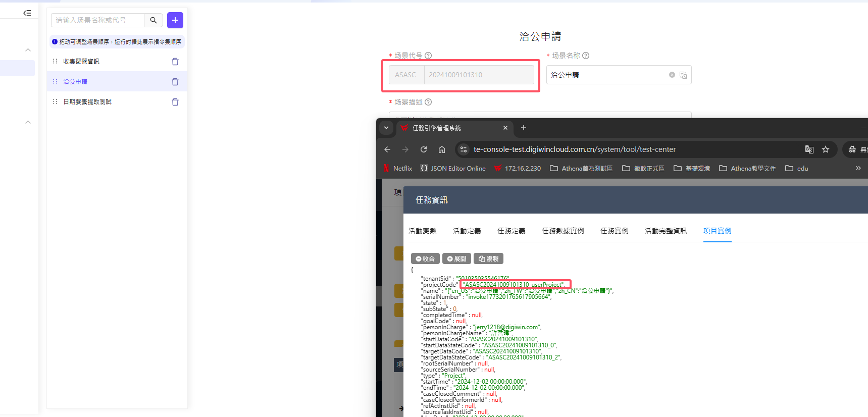
Task: Open browser tab search dropdown
Action: 386,128
